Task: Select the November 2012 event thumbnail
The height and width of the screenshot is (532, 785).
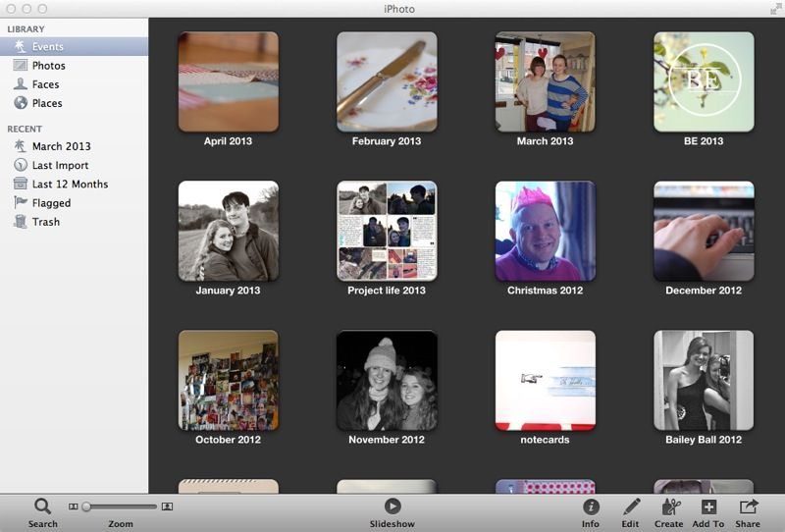Action: click(387, 380)
